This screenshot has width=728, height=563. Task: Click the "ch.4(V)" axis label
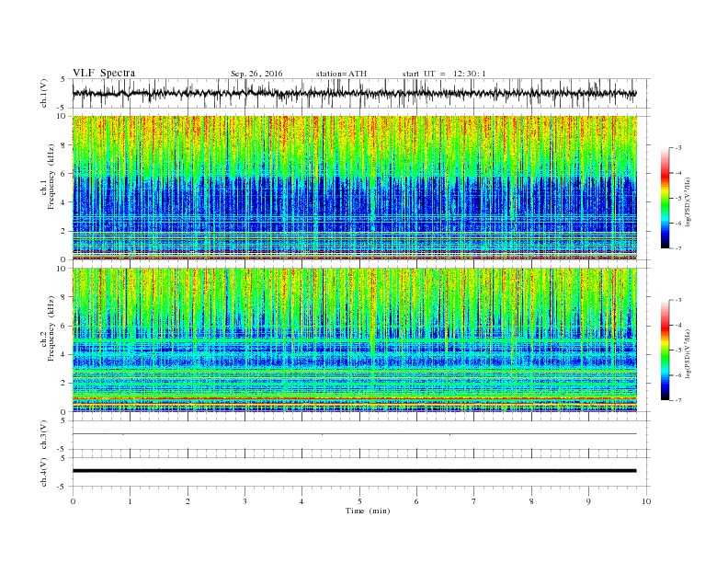(x=44, y=473)
